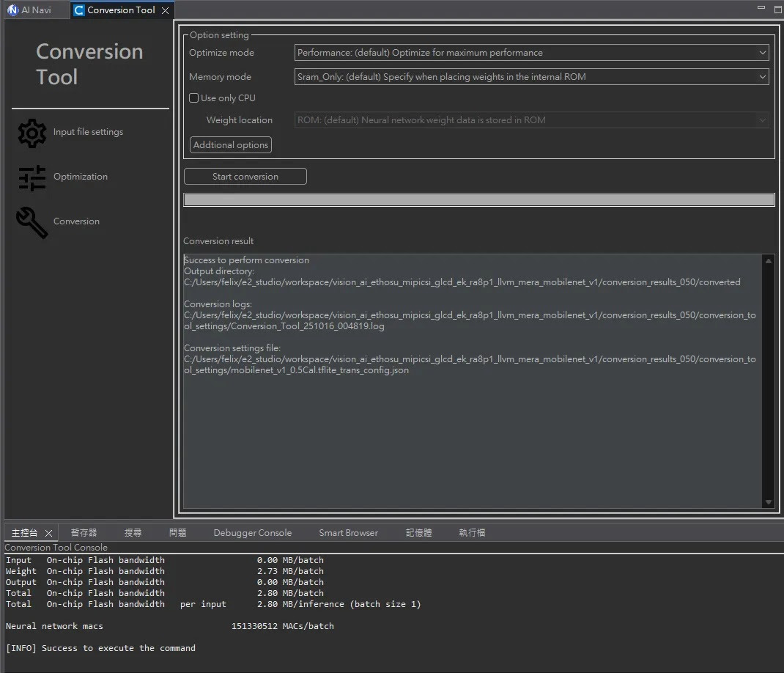Close the 主控台 console tab
This screenshot has width=784, height=673.
(49, 533)
